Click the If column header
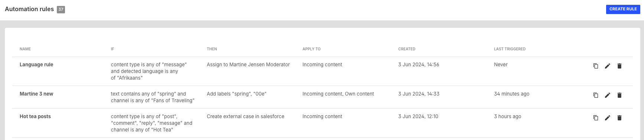The image size is (644, 140). tap(113, 49)
